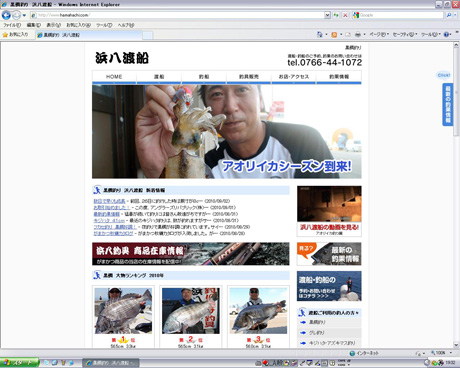Select the 浜八渡船 browser tab
Screen dimensions: 460x368
coord(88,35)
